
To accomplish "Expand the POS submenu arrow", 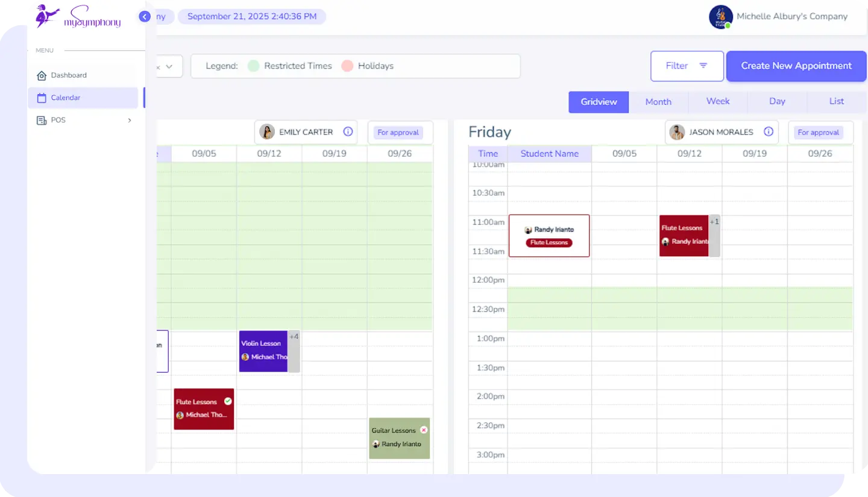I will [130, 120].
